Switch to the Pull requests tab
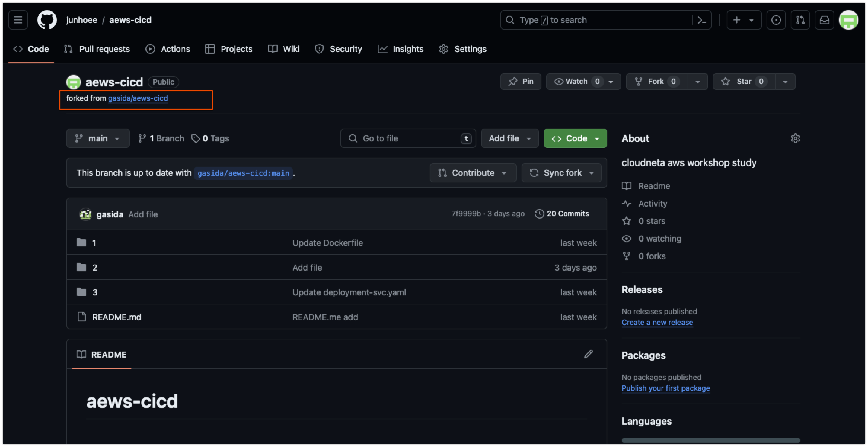Screen dimensions: 868x447 [97, 49]
